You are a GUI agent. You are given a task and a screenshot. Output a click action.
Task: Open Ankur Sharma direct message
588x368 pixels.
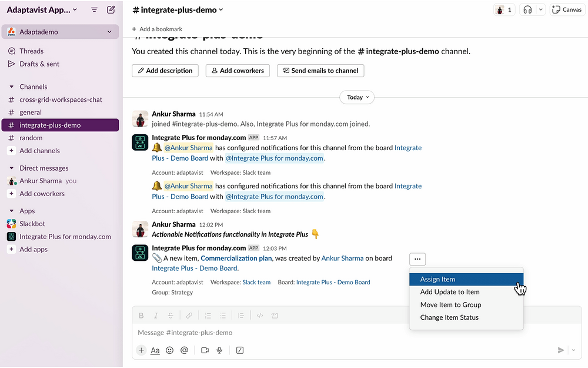(42, 181)
